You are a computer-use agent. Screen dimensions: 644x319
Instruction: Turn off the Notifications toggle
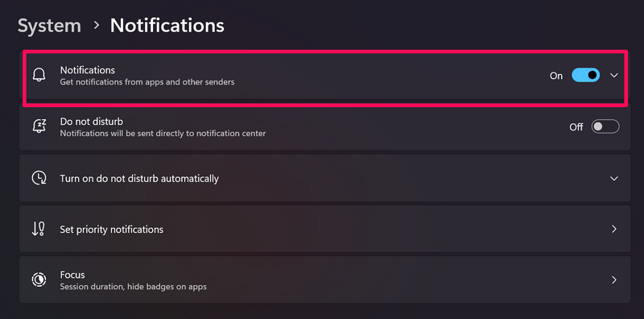[586, 75]
